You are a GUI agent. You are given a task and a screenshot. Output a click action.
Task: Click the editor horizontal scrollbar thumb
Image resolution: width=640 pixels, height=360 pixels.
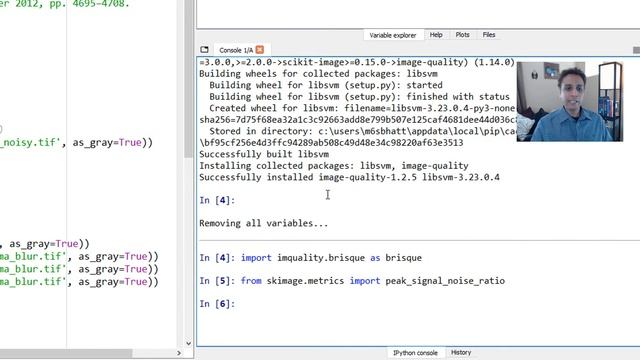65,353
